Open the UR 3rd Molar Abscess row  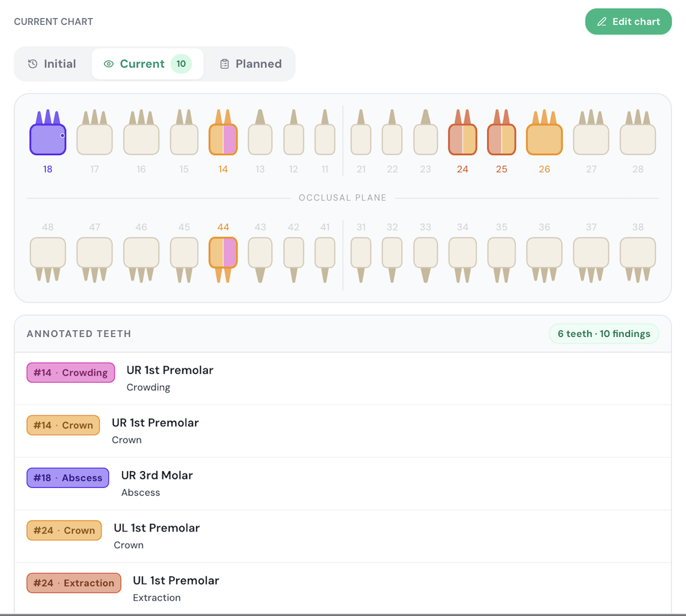tap(343, 484)
